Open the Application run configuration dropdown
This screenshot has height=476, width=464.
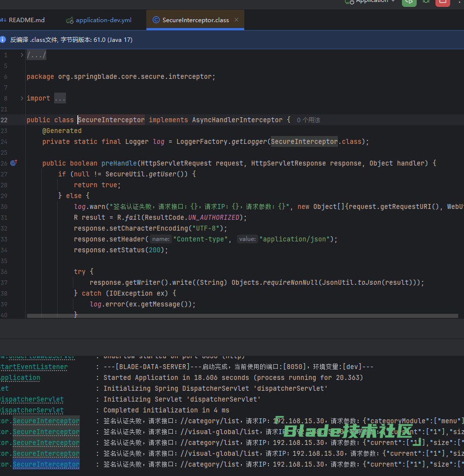point(370,1)
